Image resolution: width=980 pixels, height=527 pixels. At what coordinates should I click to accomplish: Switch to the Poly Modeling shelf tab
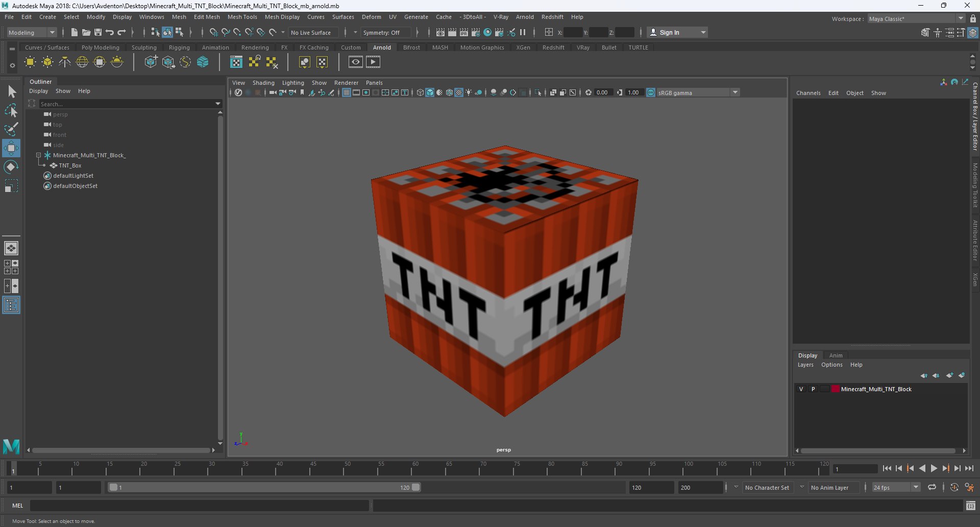tap(100, 47)
